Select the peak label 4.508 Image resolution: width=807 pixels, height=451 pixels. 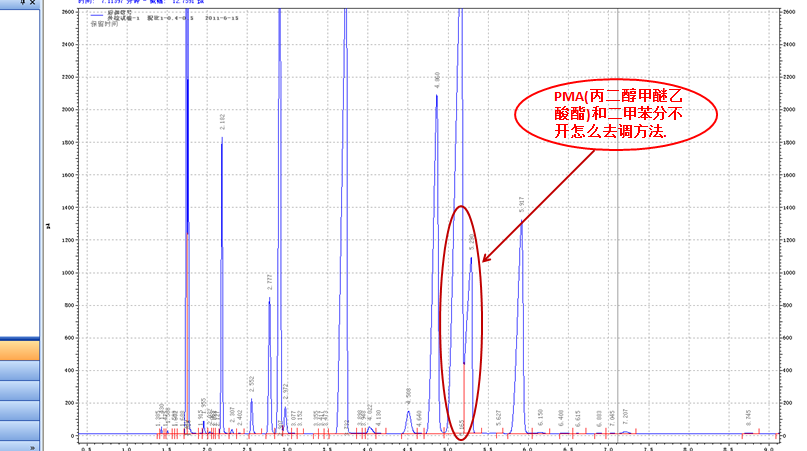409,396
